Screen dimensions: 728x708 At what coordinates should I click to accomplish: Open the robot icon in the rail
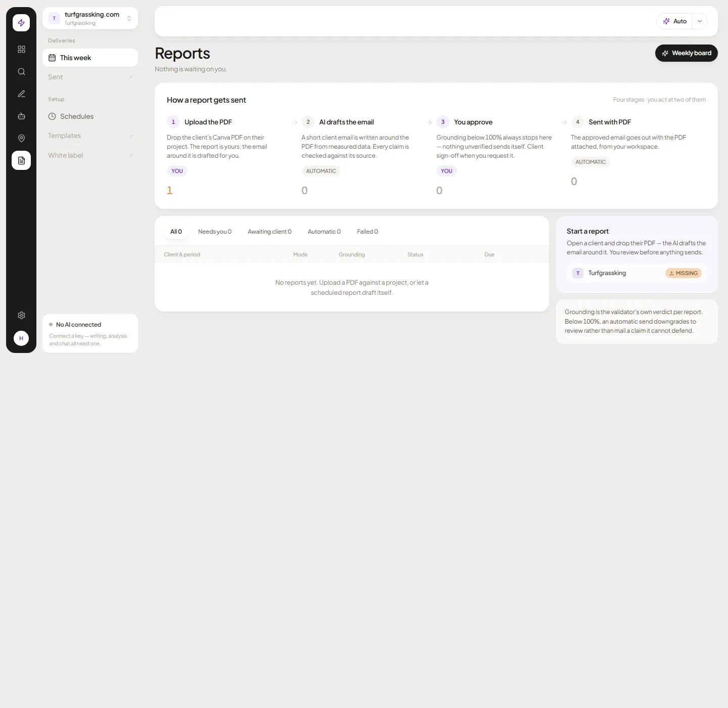click(21, 116)
